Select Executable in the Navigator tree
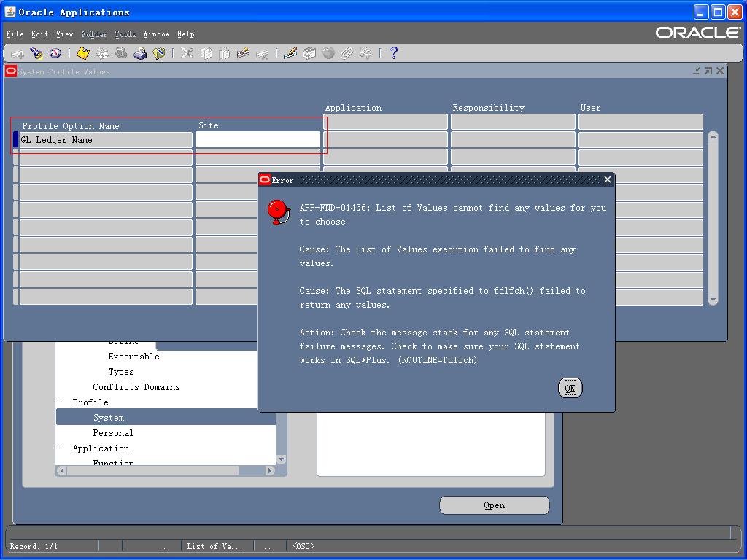 [134, 356]
